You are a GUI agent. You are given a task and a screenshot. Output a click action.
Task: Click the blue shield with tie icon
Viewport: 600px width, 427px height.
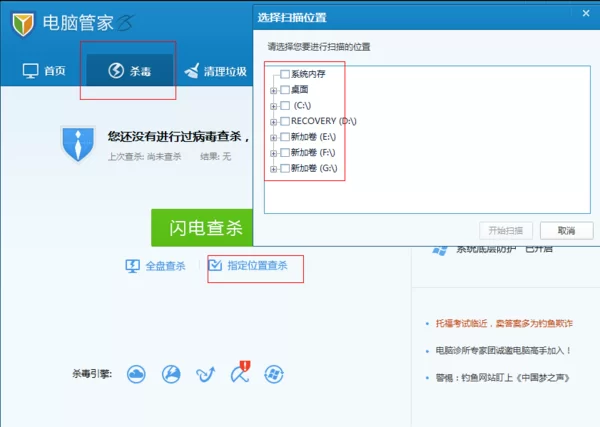point(77,144)
